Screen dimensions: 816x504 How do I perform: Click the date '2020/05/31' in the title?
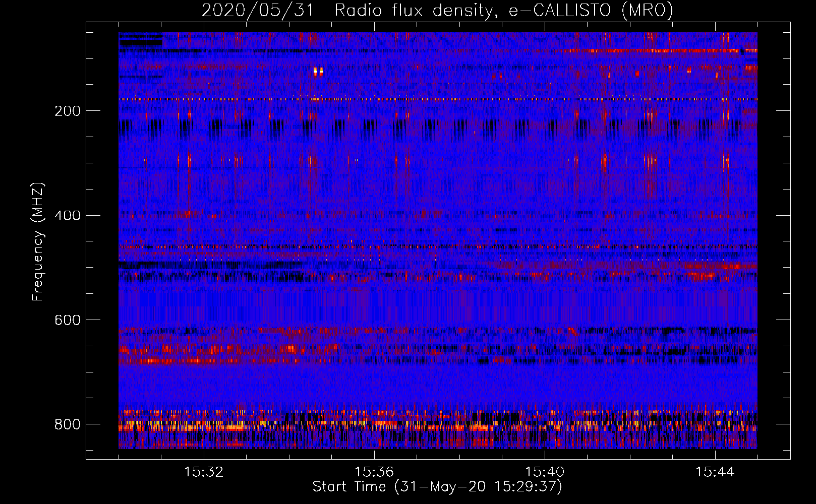258,11
